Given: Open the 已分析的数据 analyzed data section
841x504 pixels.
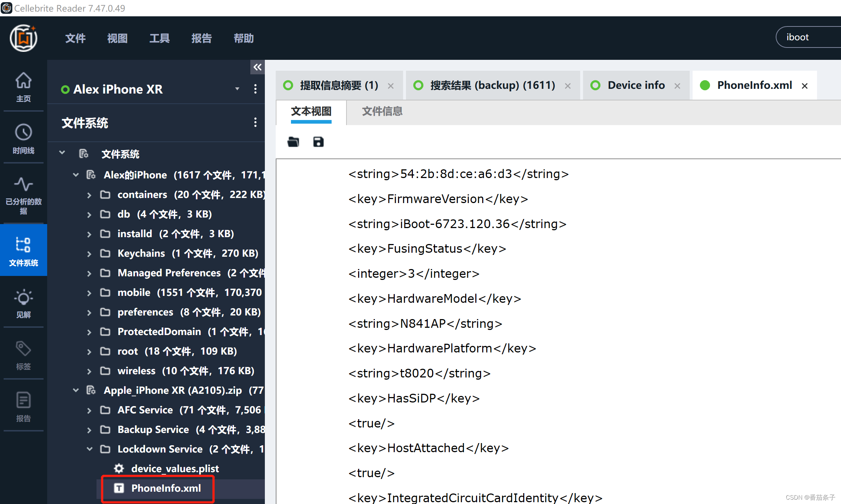Looking at the screenshot, I should [24, 196].
